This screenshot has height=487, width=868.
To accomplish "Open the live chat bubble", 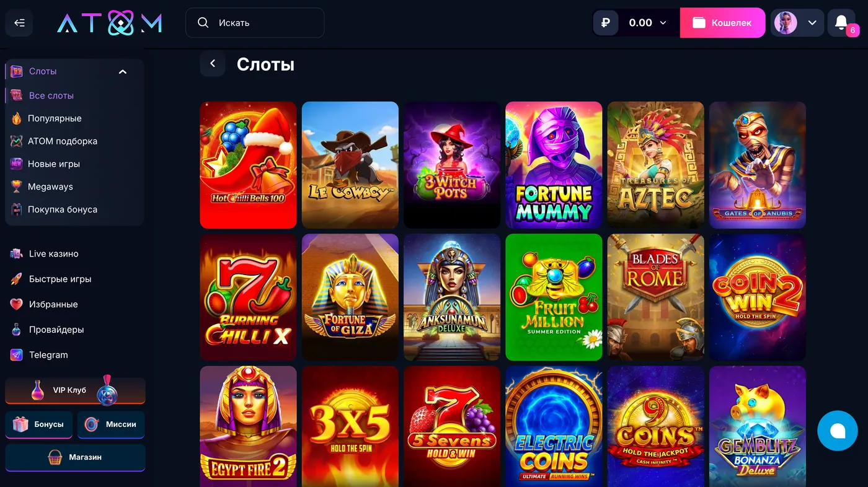I will pos(838,431).
